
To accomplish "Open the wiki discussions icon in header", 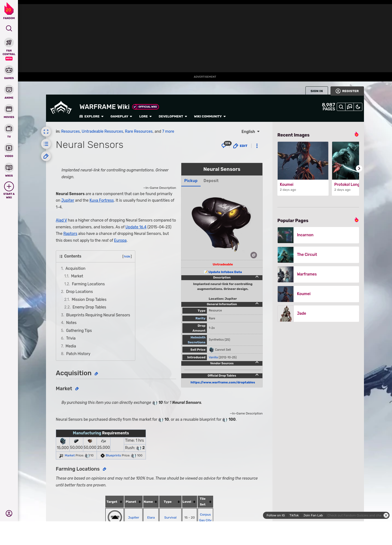I will click(x=350, y=107).
